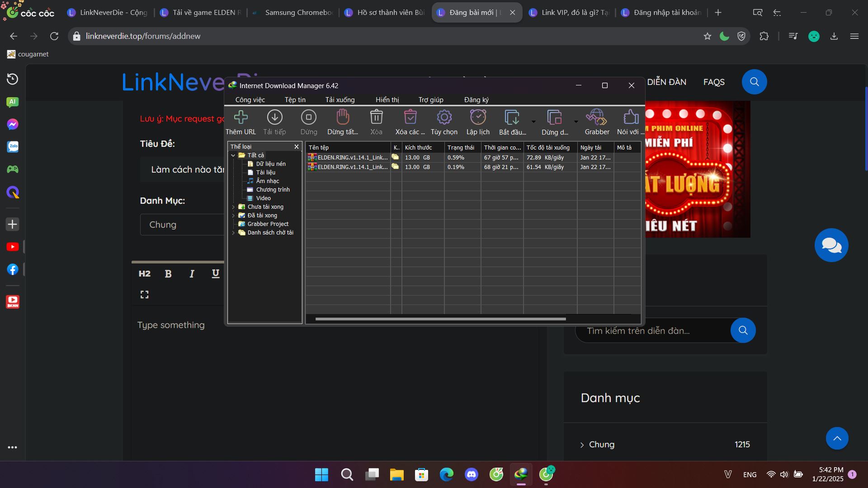868x488 pixels.
Task: Open dropdown arrow beside Bắt đầu
Action: (533, 122)
